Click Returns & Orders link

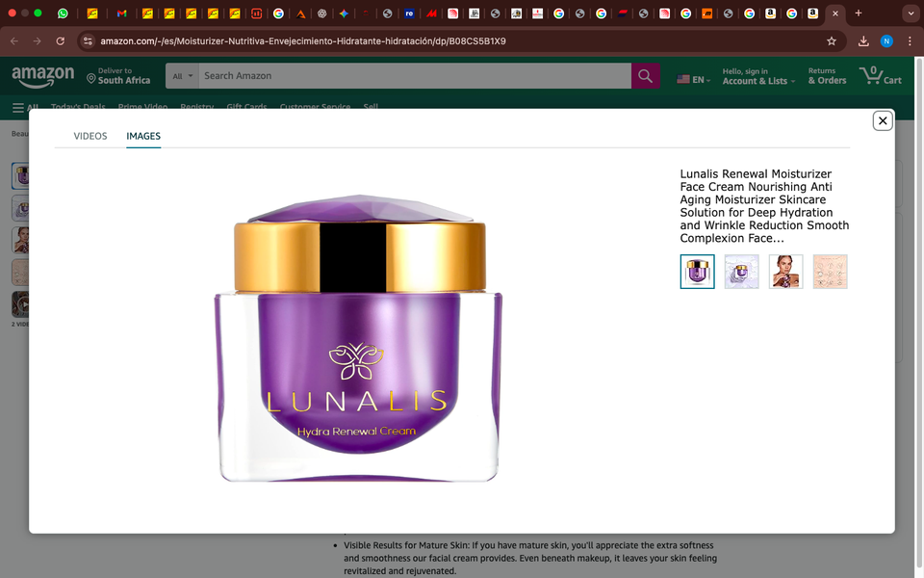[827, 76]
